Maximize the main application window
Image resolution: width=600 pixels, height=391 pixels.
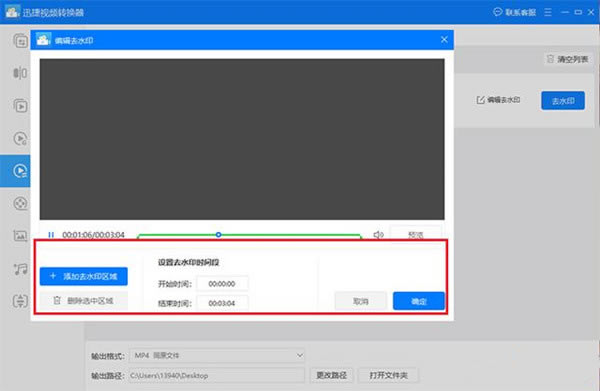(x=578, y=12)
